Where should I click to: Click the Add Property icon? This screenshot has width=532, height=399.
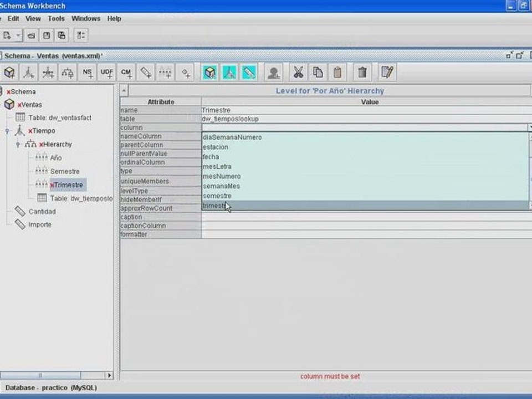185,72
